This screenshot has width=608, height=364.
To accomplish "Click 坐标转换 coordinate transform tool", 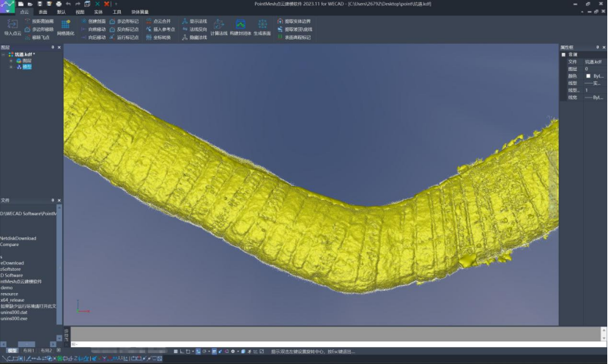I will pyautogui.click(x=158, y=37).
